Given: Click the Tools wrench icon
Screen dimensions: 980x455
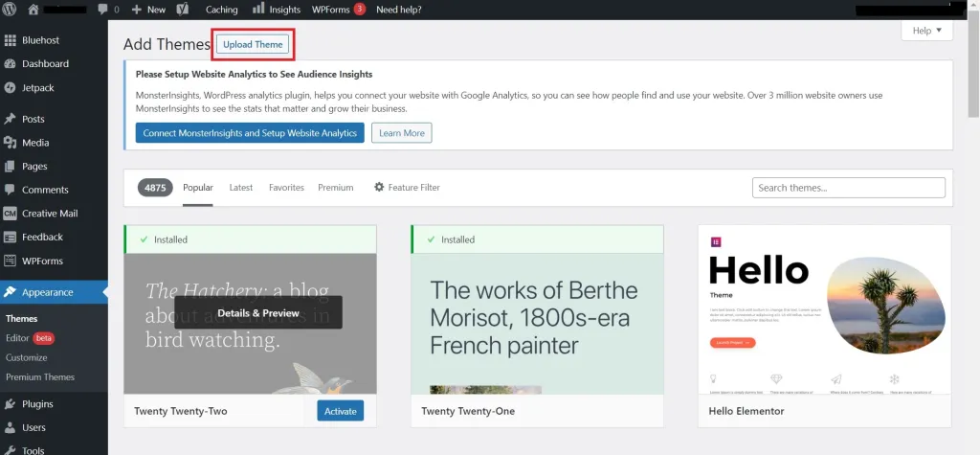Looking at the screenshot, I should [x=10, y=450].
